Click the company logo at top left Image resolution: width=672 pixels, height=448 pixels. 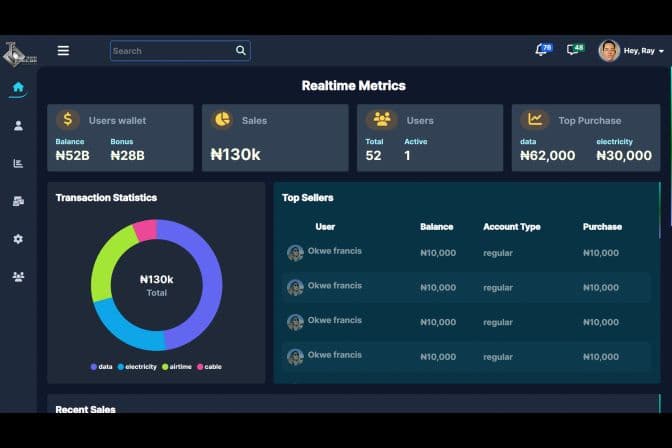[x=18, y=52]
